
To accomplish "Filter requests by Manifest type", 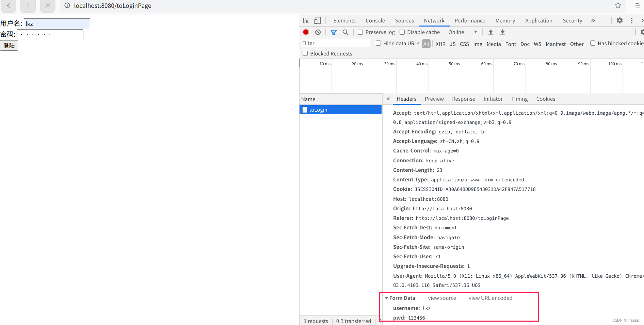I will coord(556,44).
